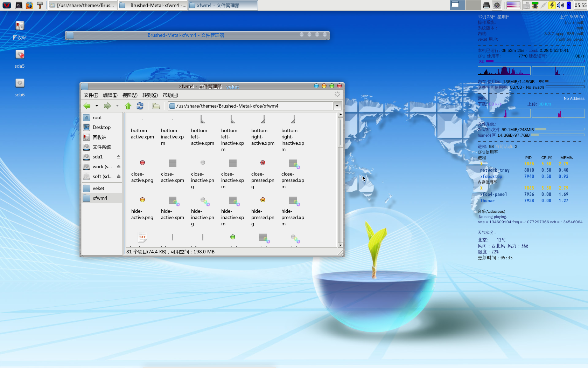
Task: Click the location path field
Action: (x=250, y=106)
